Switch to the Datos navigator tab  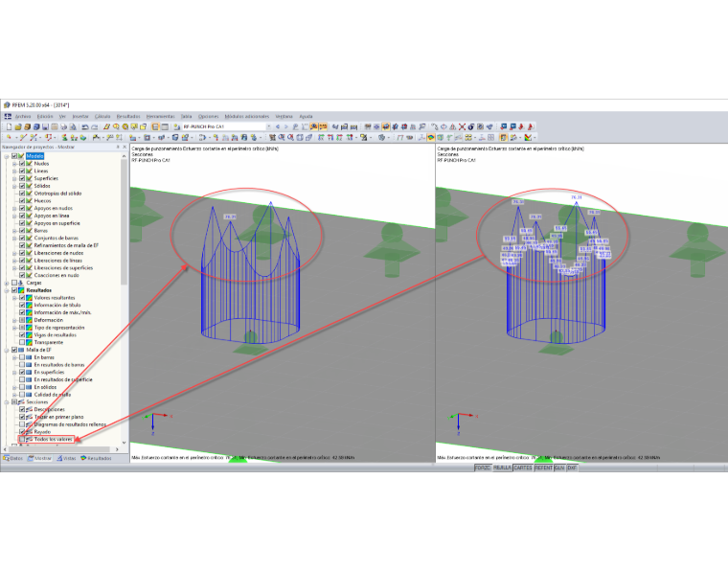pos(13,458)
